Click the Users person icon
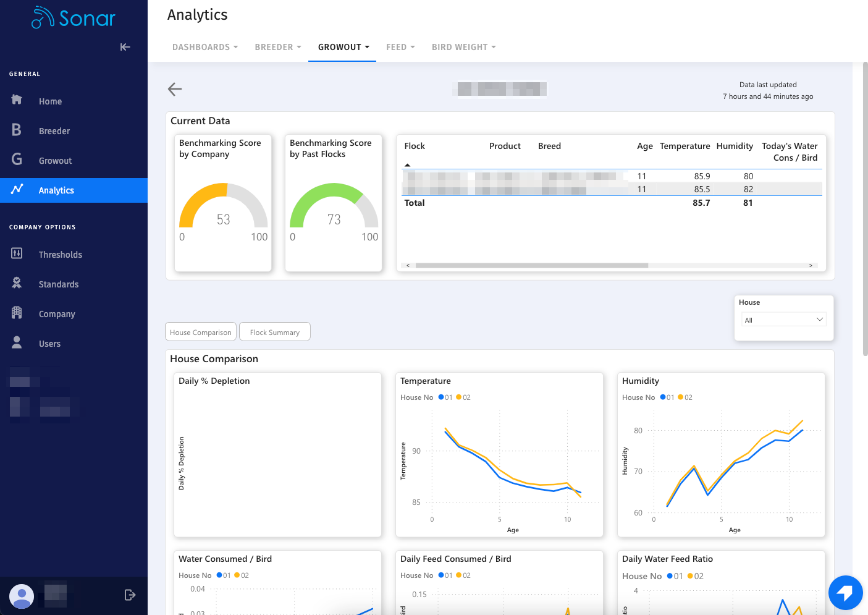 17,342
